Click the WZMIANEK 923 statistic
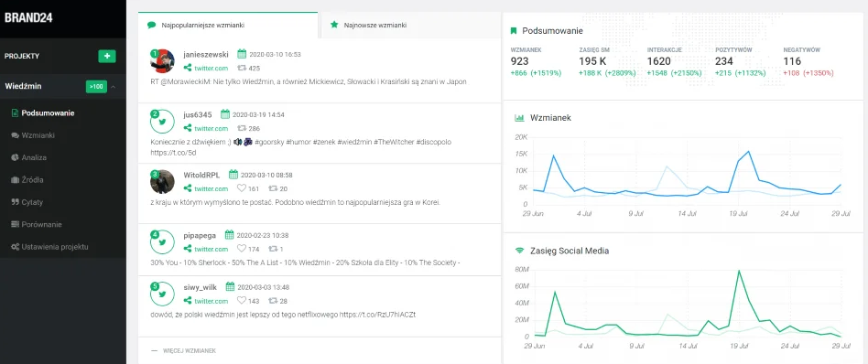This screenshot has width=868, height=364. point(536,61)
